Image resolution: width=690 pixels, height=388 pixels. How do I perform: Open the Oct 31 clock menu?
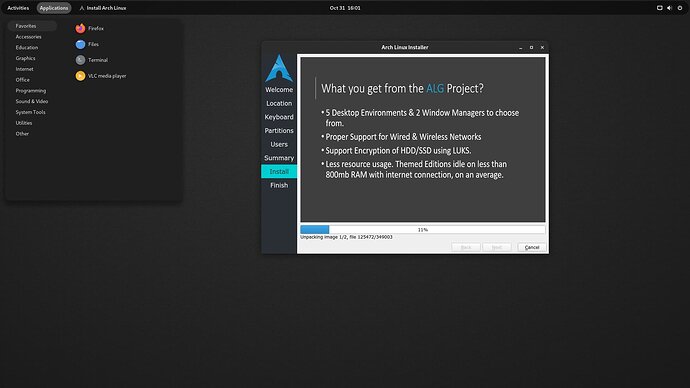tap(345, 8)
